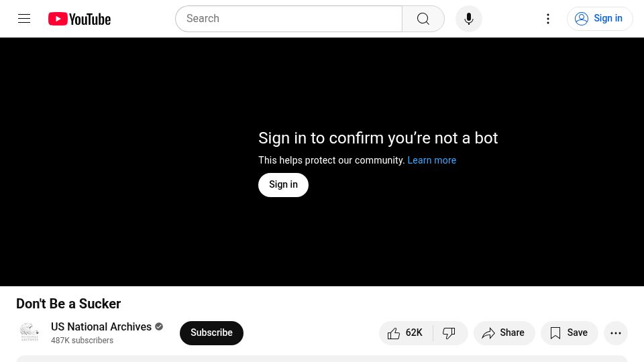Image resolution: width=644 pixels, height=362 pixels.
Task: Go to YouTube home via logo
Action: pos(79,19)
